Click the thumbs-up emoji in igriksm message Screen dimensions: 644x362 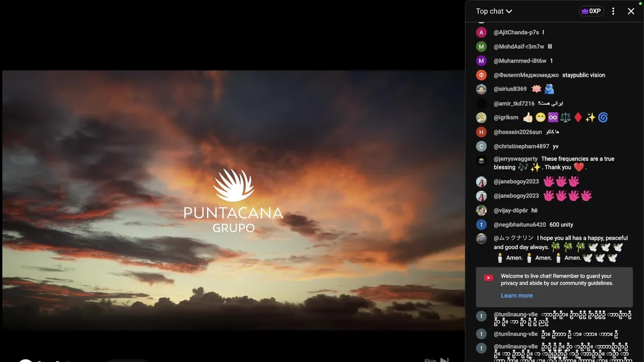click(x=528, y=118)
